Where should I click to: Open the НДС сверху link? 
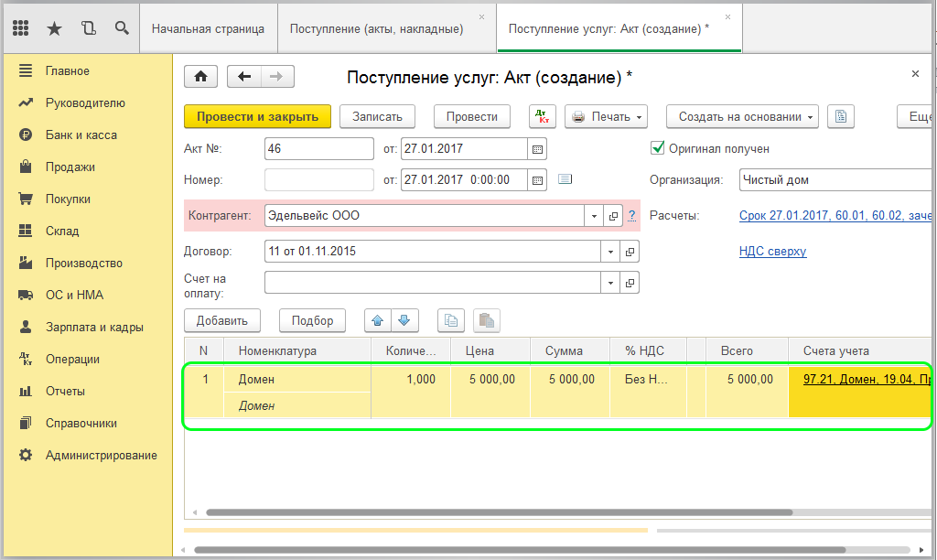tap(772, 251)
